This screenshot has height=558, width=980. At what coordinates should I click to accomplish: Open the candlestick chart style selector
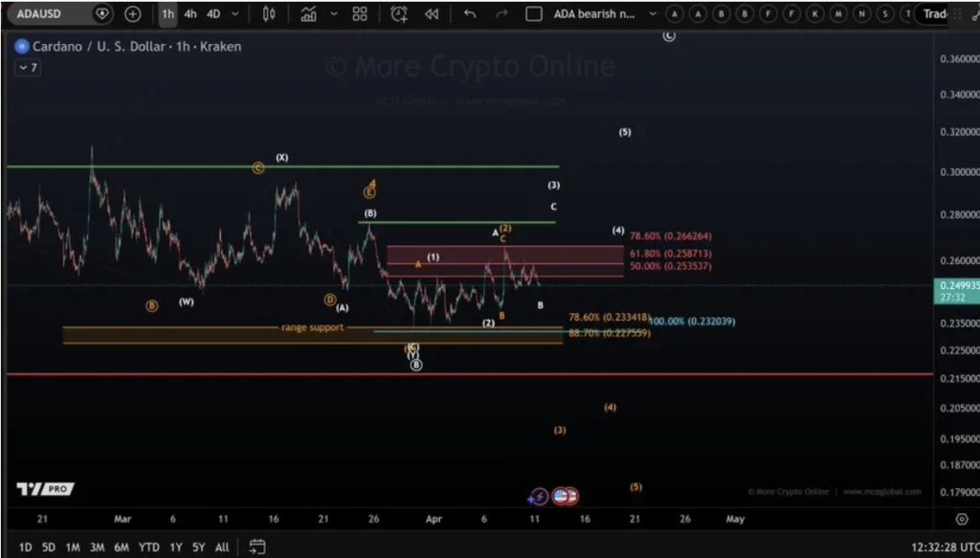(269, 14)
